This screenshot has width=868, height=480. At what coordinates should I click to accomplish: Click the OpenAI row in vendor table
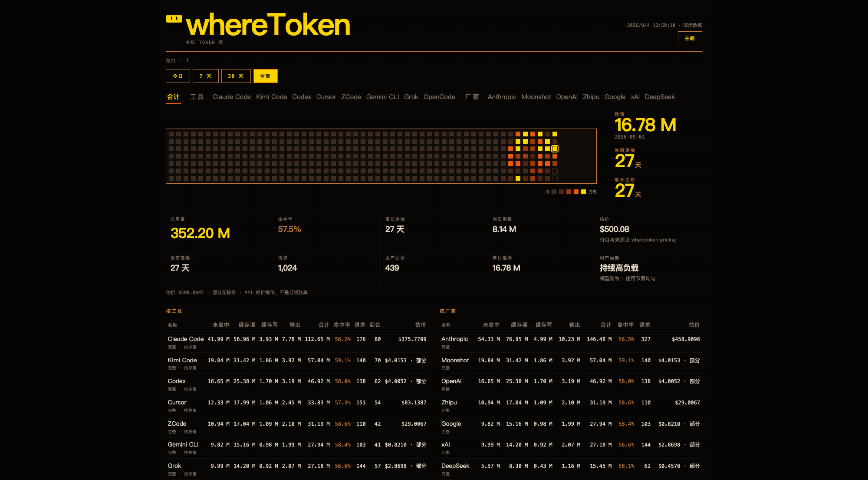[x=570, y=384]
